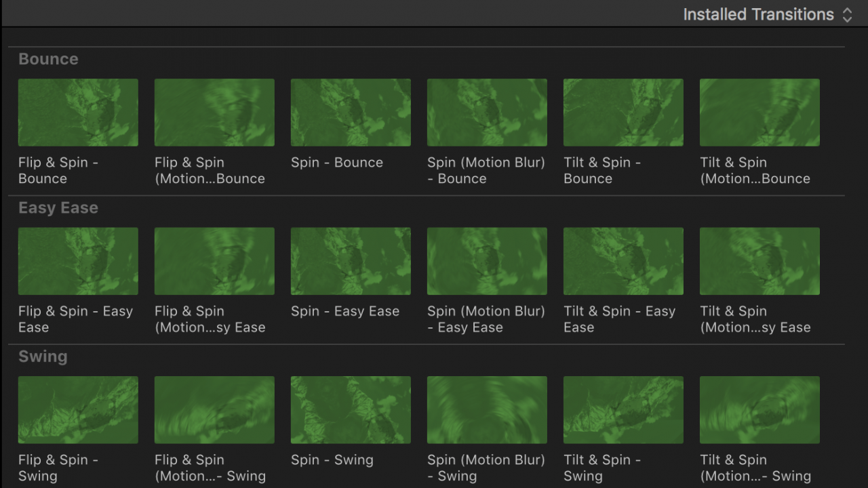Select the Spin (Motion Blur) - Bounce thumbnail
The height and width of the screenshot is (488, 868).
tap(487, 113)
